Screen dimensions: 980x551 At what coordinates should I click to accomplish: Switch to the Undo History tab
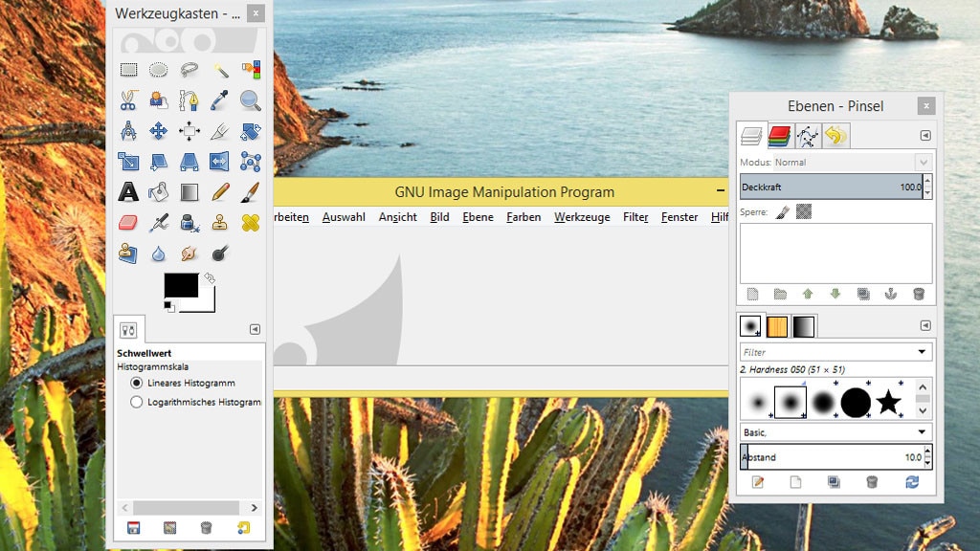pyautogui.click(x=835, y=136)
